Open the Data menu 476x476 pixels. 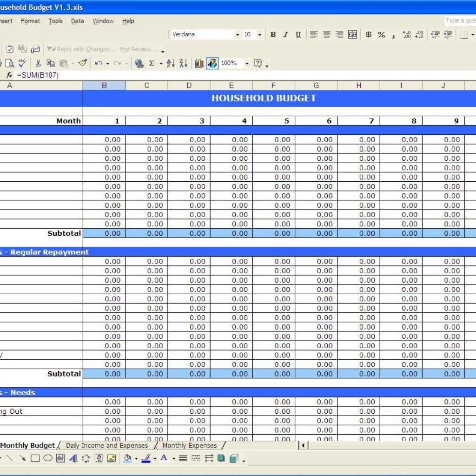[77, 21]
